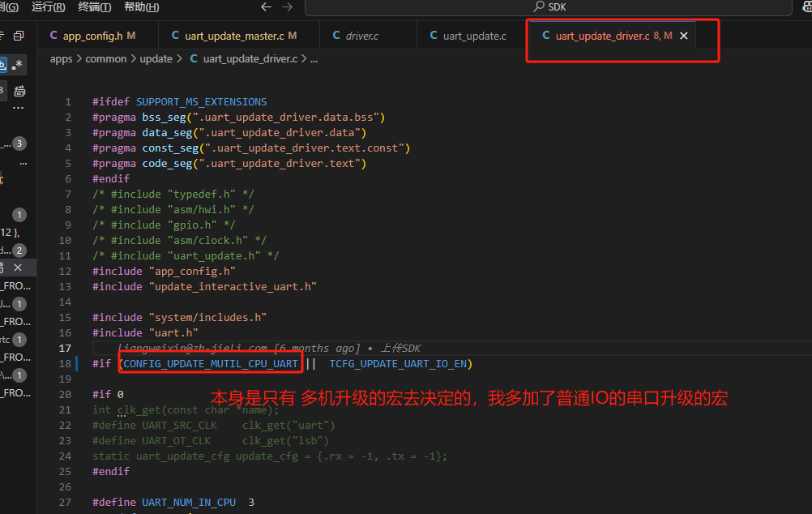Click the replace all icon
Screen dimensions: 812x514
(19, 91)
